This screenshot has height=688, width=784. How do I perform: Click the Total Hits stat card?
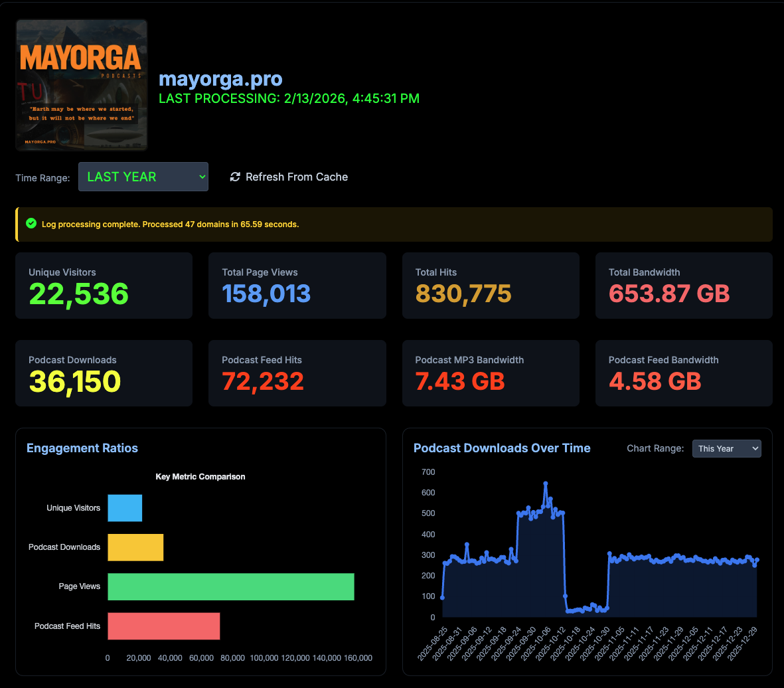491,286
